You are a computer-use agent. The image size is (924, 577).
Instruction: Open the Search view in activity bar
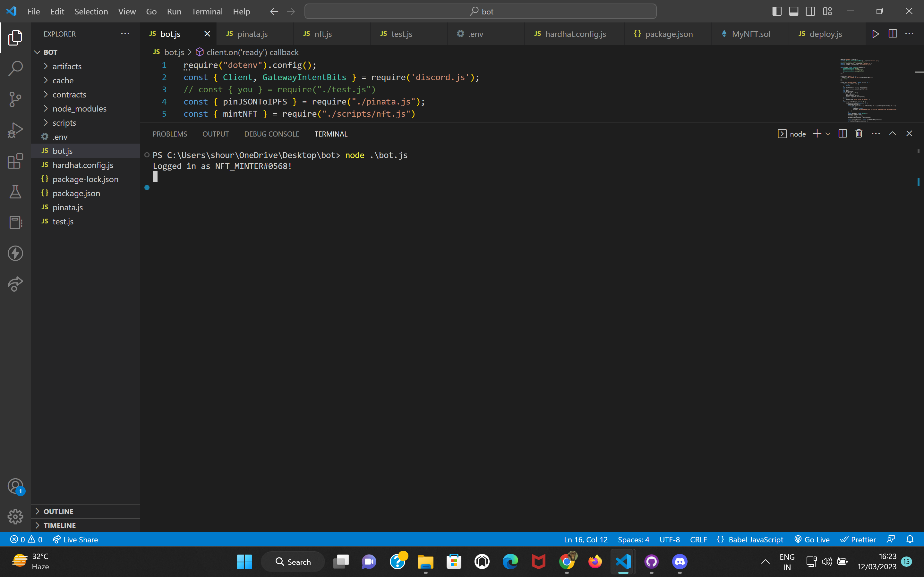(x=15, y=68)
